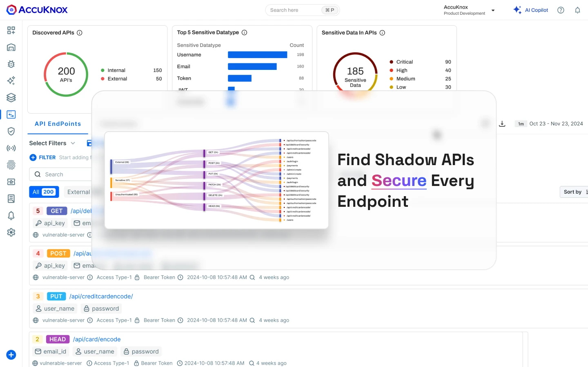Click the top Search here field

click(302, 10)
